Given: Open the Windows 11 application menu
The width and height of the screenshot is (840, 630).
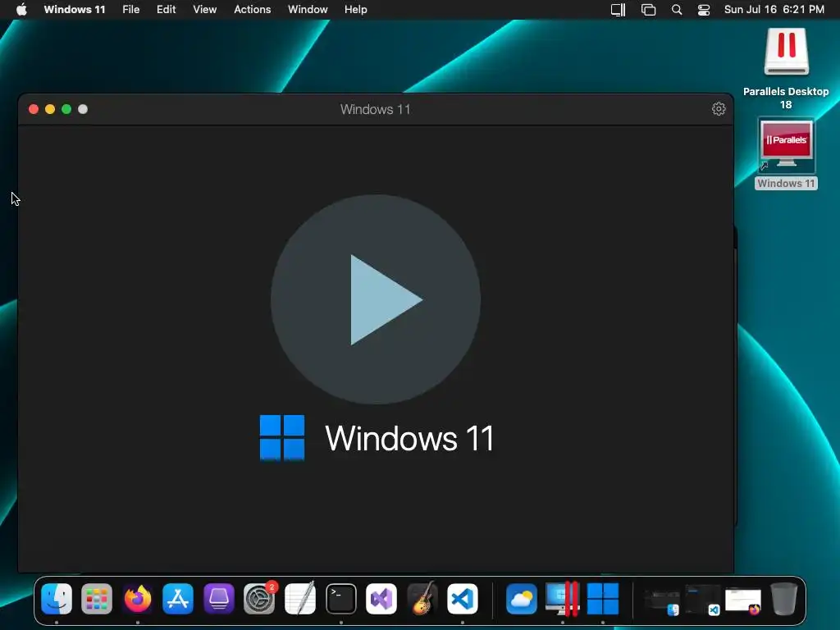Looking at the screenshot, I should pos(75,10).
